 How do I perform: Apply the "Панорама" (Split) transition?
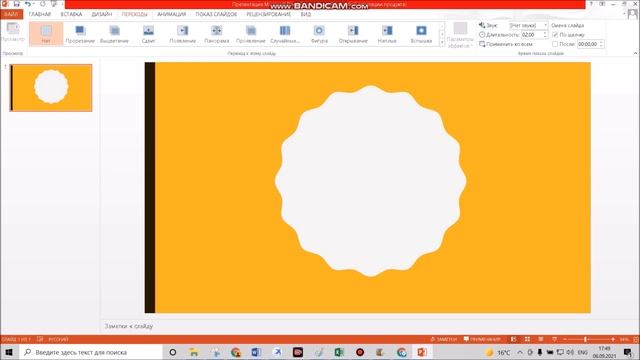click(216, 33)
